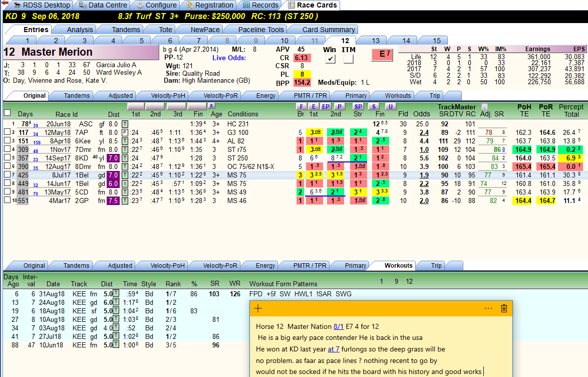588x377 pixels.
Task: Open the Card Summmary tab
Action: [x=329, y=30]
